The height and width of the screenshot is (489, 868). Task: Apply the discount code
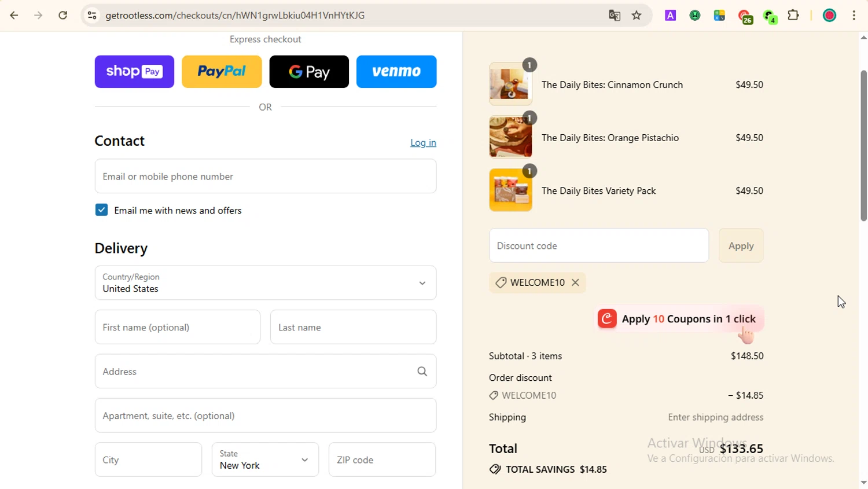741,246
